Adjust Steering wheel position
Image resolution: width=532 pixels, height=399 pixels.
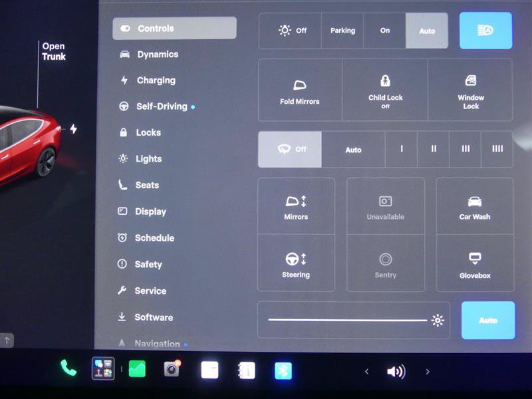point(296,263)
